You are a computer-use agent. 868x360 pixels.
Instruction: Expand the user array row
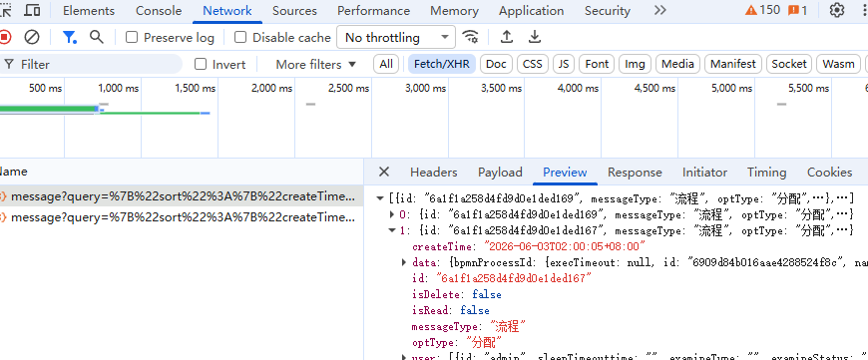[405, 357]
